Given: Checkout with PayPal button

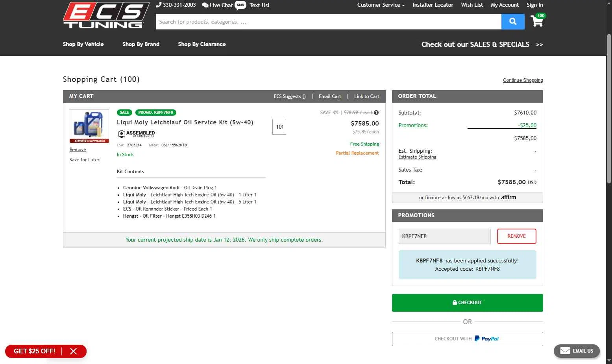Looking at the screenshot, I should (467, 339).
